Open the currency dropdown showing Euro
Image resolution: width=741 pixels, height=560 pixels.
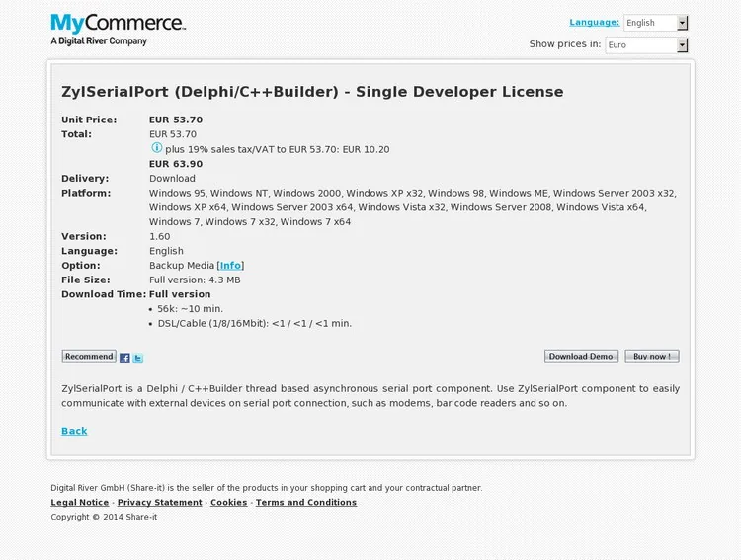(646, 44)
